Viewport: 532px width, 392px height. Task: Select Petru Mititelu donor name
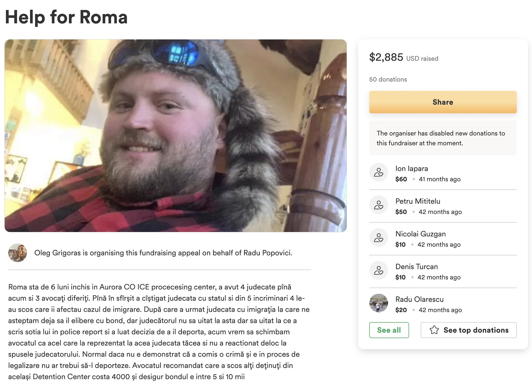click(418, 201)
